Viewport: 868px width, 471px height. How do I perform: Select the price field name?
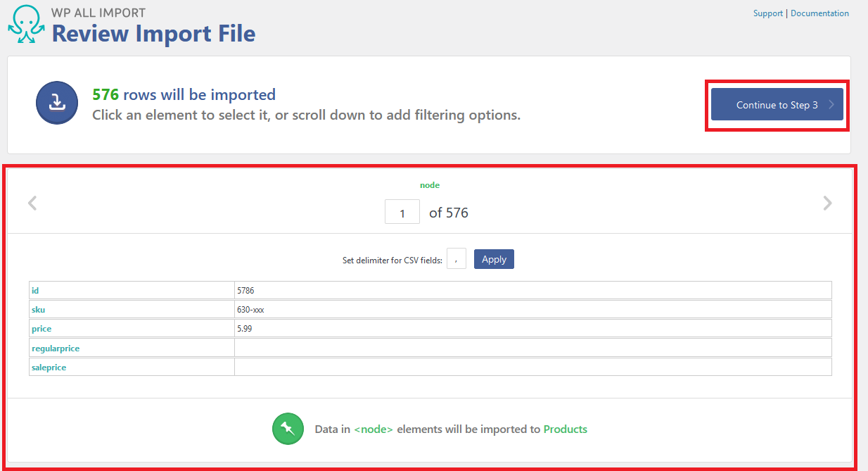click(x=42, y=329)
